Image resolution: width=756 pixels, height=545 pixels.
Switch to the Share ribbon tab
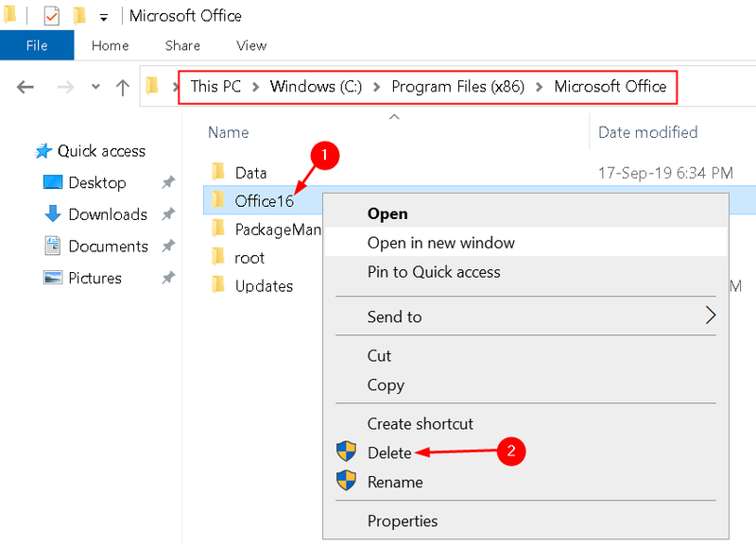click(x=182, y=45)
